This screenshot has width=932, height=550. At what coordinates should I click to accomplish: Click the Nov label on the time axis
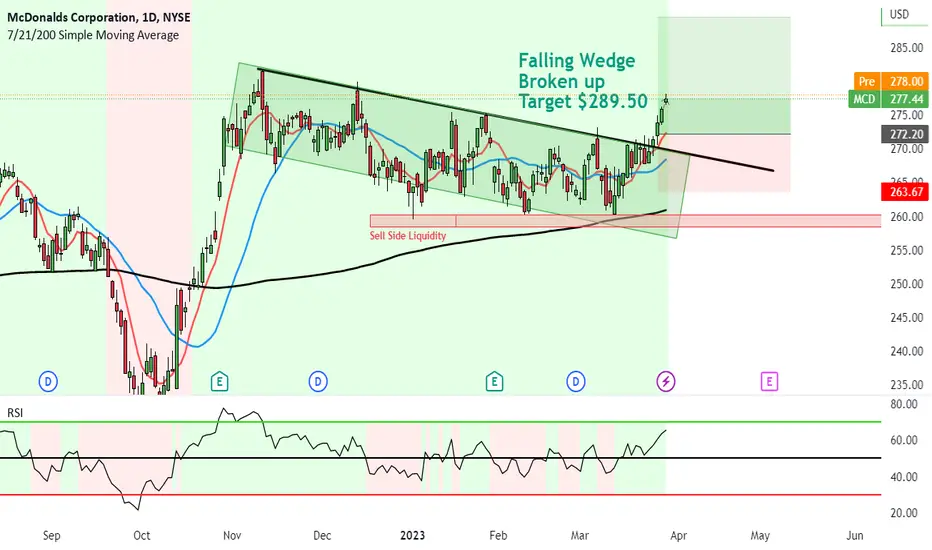(x=232, y=536)
